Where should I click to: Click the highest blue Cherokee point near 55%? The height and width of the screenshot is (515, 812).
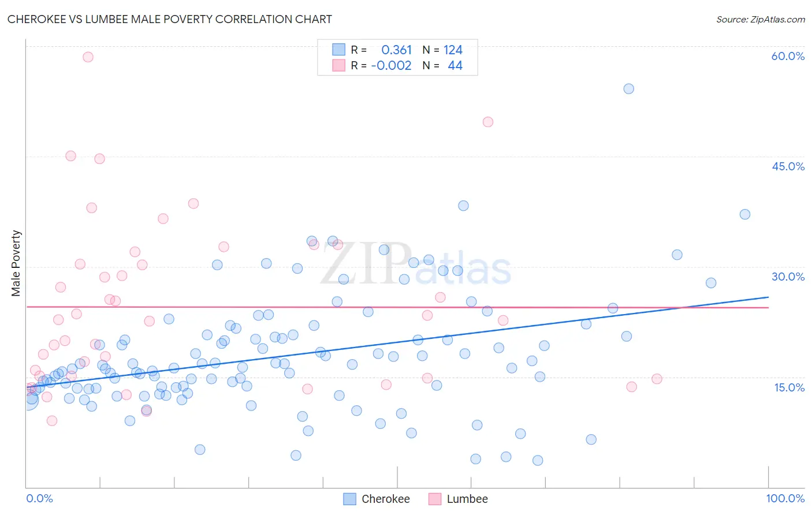click(x=629, y=89)
